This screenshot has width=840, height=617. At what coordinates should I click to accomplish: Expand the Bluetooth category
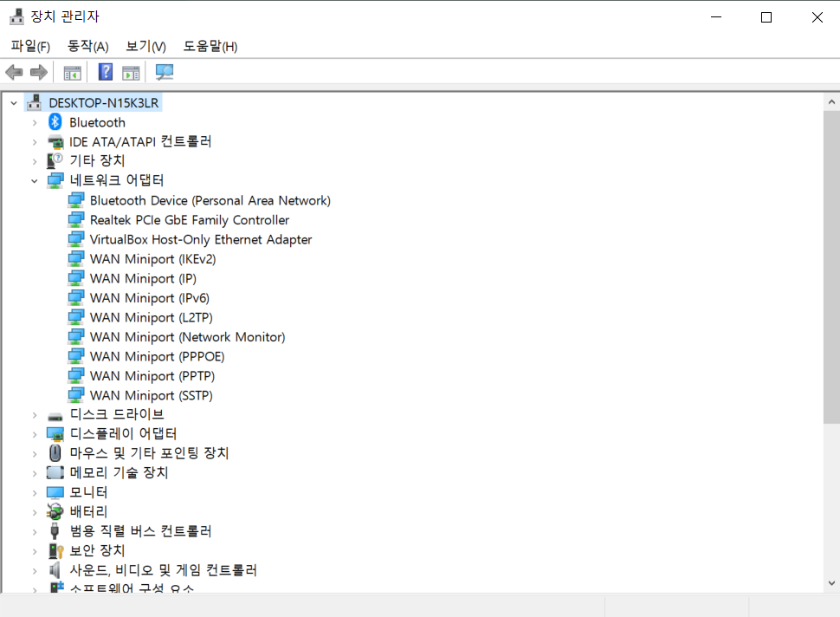point(35,123)
